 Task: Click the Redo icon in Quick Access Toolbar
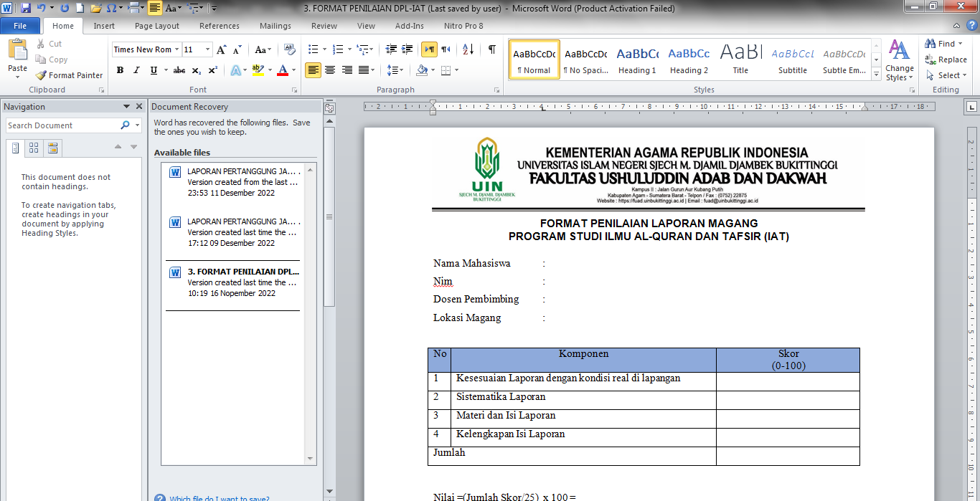(x=65, y=8)
